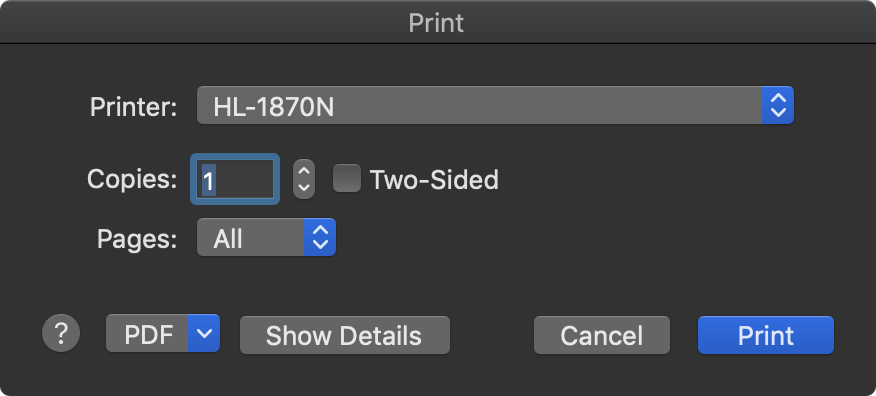Viewport: 876px width, 396px height.
Task: Decrease copies with the stepper down arrow
Action: click(304, 189)
